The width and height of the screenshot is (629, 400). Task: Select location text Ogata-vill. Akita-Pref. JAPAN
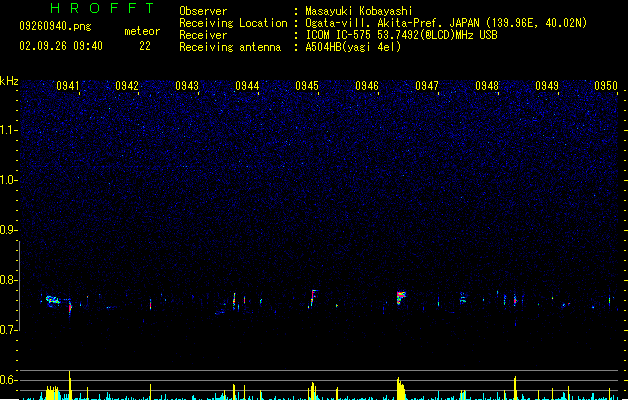[392, 23]
